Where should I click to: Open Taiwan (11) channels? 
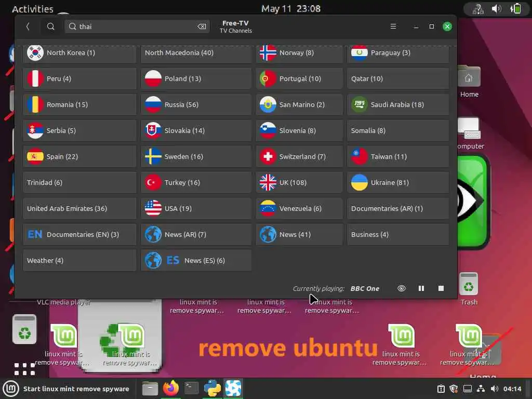coord(398,156)
